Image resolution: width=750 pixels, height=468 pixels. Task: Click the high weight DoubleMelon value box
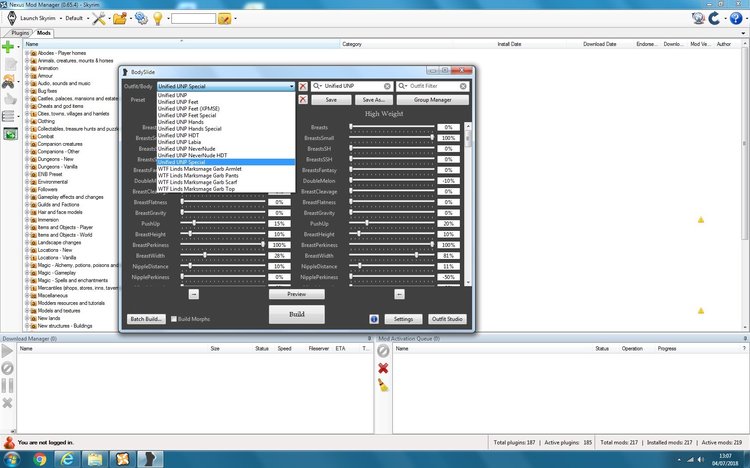coord(448,181)
